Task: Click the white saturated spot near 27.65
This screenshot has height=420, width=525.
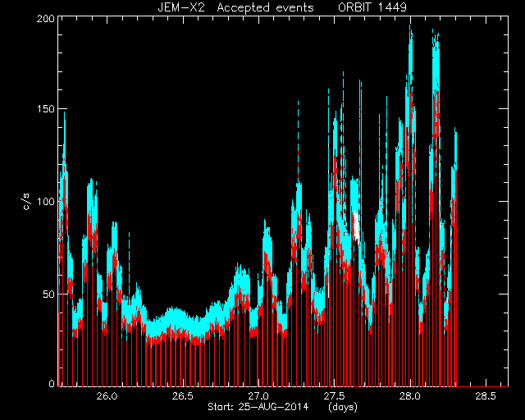Action: click(x=357, y=225)
